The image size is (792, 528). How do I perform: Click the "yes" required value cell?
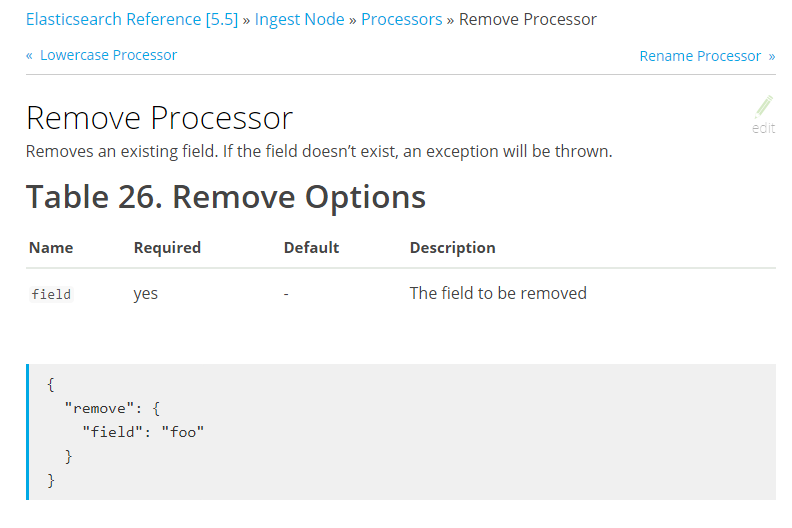(146, 294)
